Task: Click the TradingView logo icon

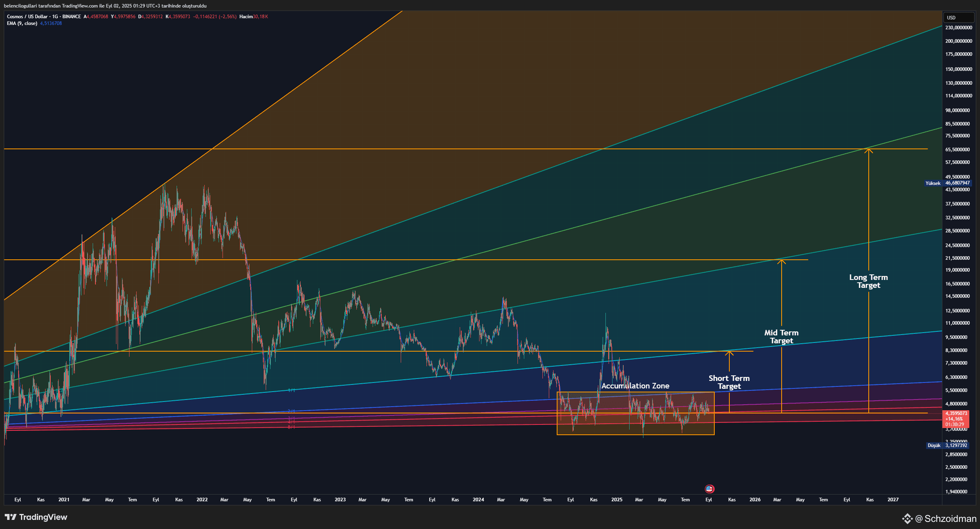Action: pos(11,517)
